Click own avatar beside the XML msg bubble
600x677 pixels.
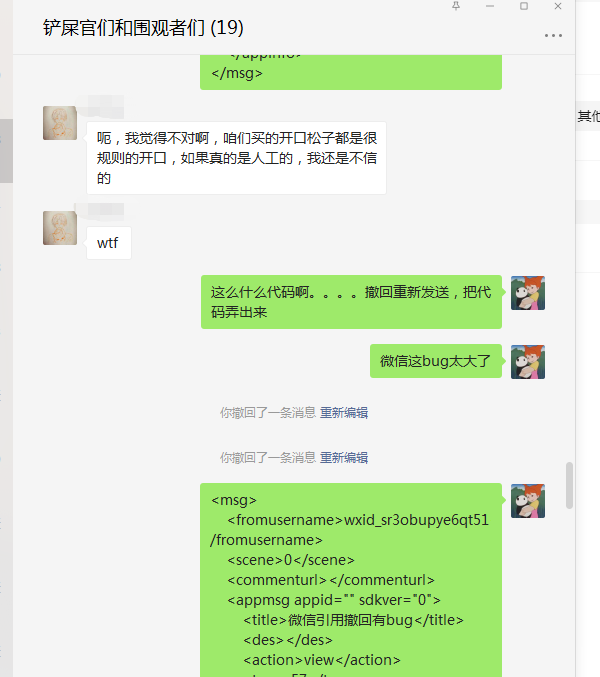(528, 501)
